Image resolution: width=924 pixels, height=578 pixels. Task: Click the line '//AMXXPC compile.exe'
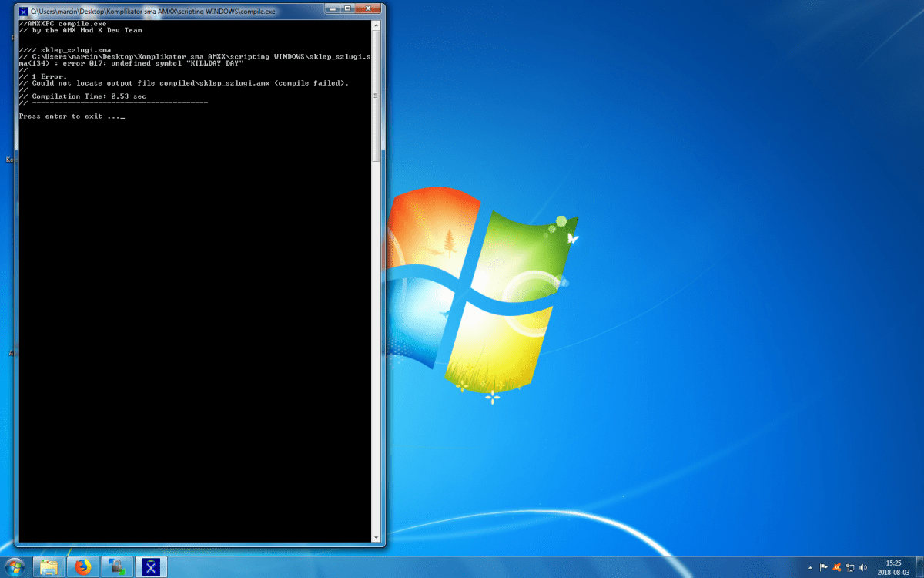pos(63,24)
